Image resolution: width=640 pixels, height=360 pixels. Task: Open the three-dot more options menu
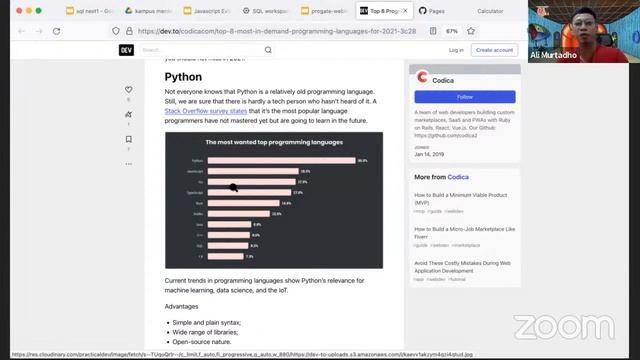coord(129,164)
